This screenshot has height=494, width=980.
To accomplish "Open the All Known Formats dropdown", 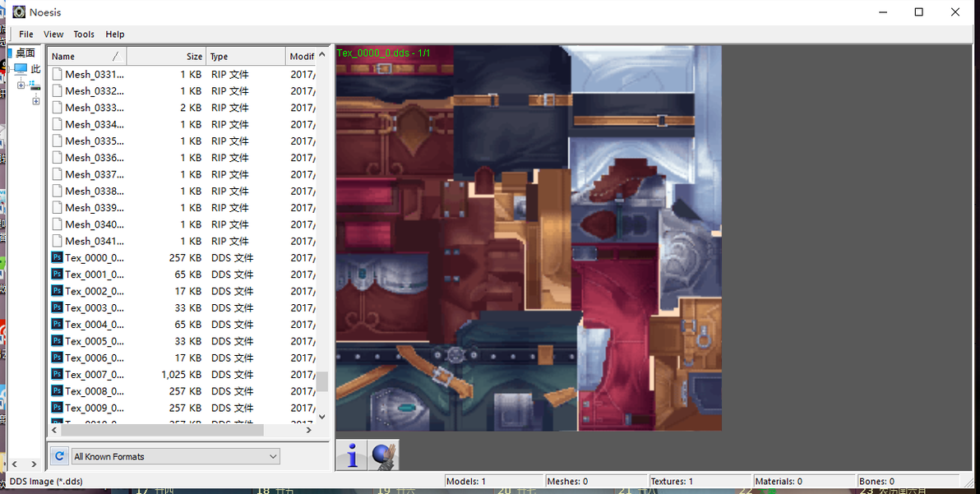I will pyautogui.click(x=176, y=456).
